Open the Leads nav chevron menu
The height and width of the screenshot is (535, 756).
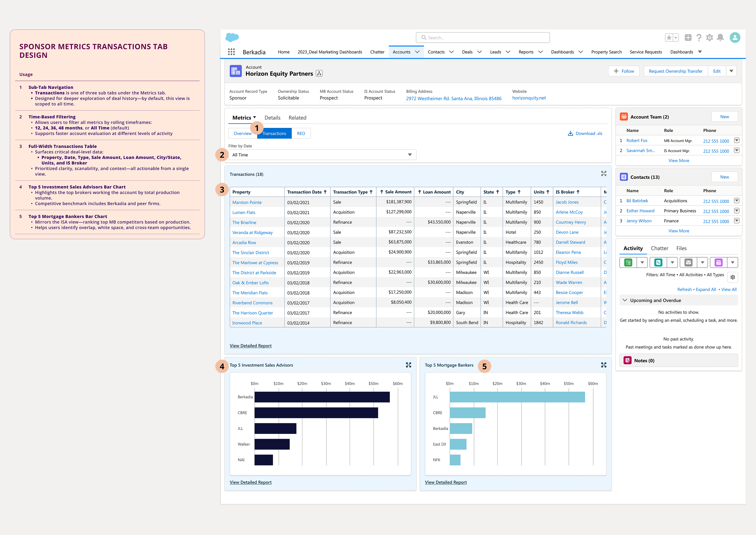(x=508, y=52)
